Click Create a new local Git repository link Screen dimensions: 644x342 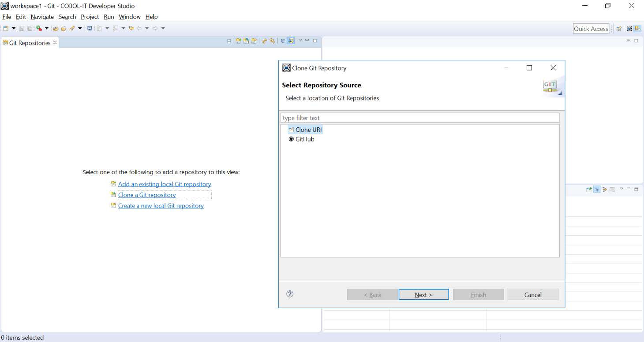pos(161,206)
